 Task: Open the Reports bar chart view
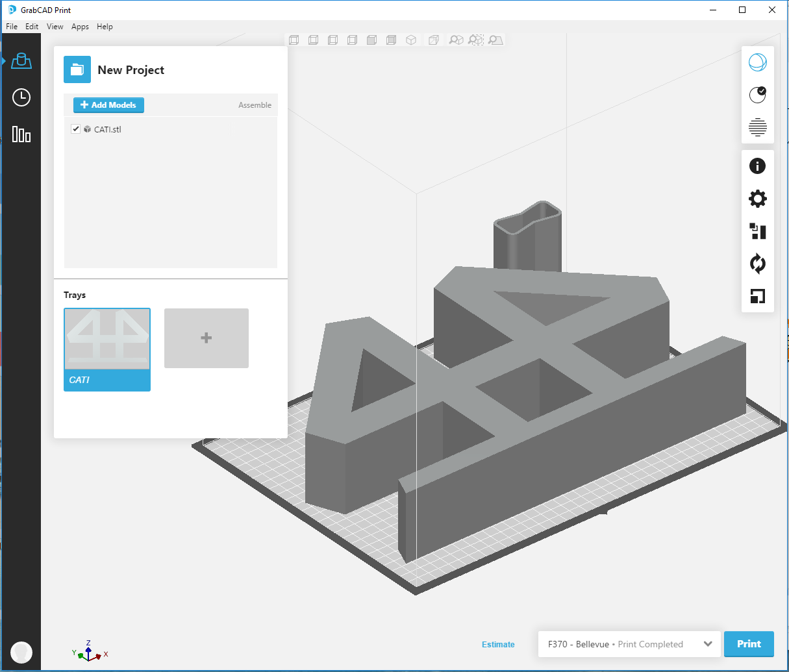click(21, 134)
